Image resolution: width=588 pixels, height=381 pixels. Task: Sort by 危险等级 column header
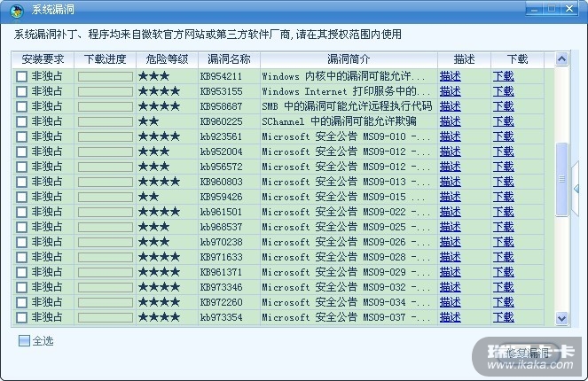coord(167,59)
